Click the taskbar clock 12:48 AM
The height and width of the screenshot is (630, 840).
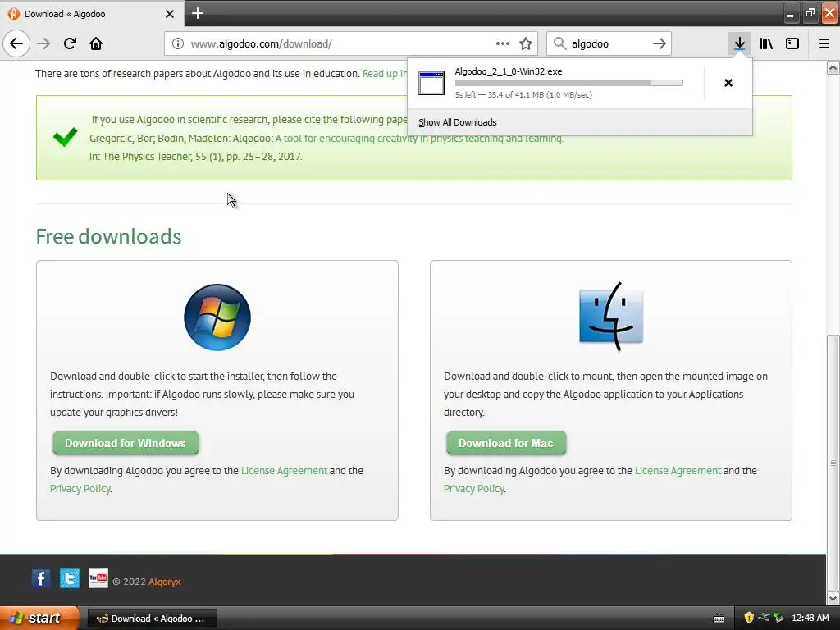point(810,619)
